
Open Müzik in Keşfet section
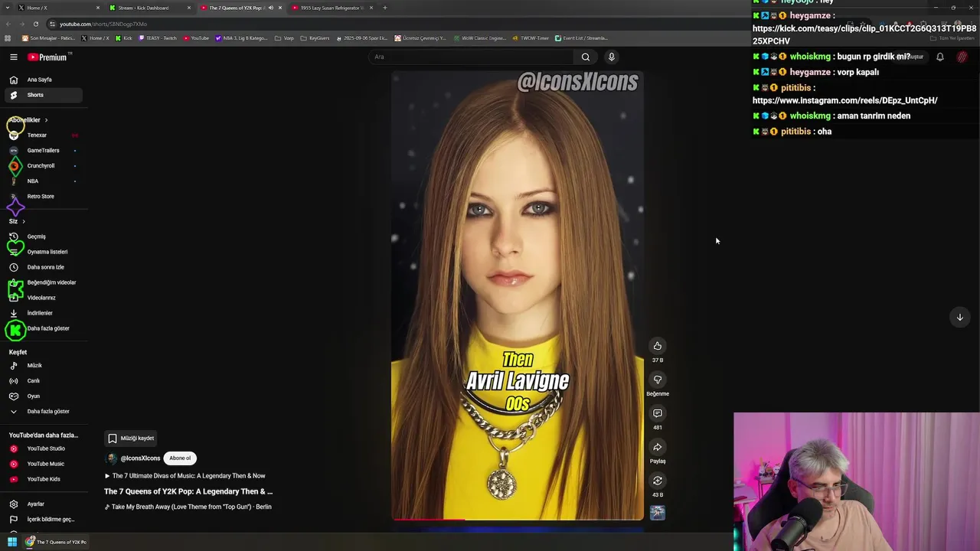coord(44,366)
